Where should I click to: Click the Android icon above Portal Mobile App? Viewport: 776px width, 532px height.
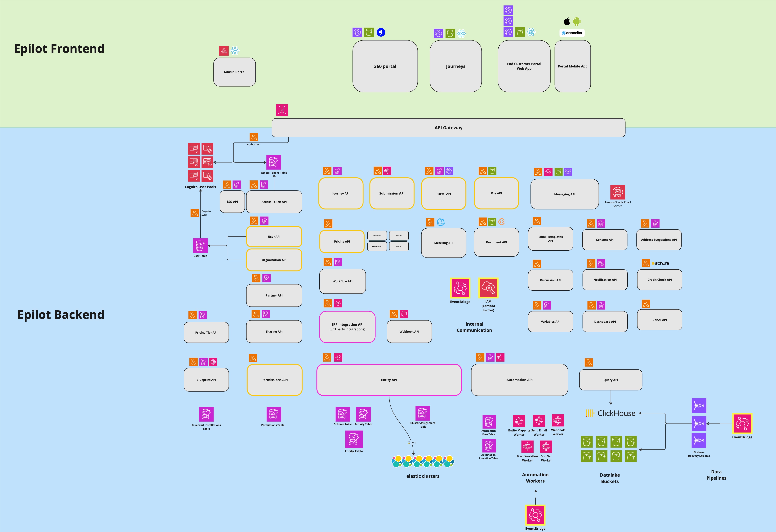tap(577, 22)
